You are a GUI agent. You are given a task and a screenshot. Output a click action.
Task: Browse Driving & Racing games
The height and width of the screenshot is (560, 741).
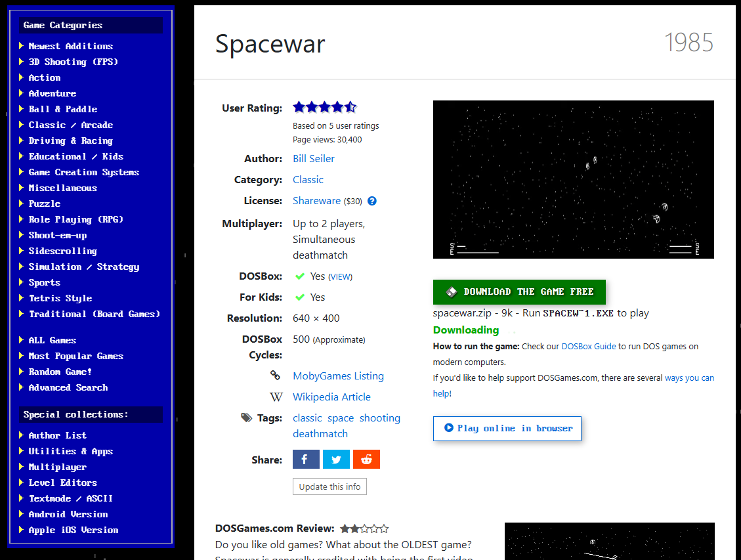pos(70,141)
